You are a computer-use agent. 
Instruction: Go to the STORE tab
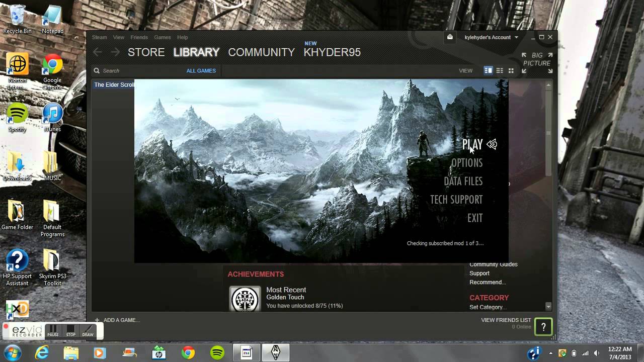coord(146,52)
